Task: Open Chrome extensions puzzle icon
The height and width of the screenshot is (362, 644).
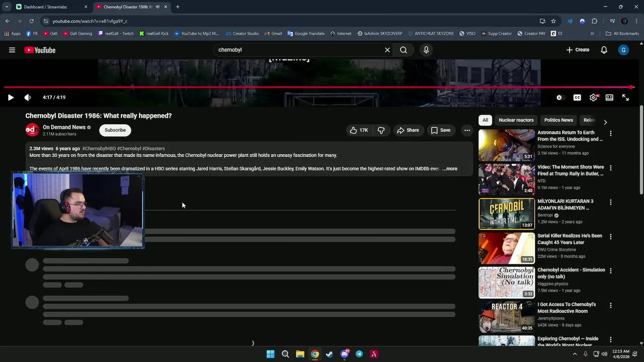Action: [x=595, y=21]
